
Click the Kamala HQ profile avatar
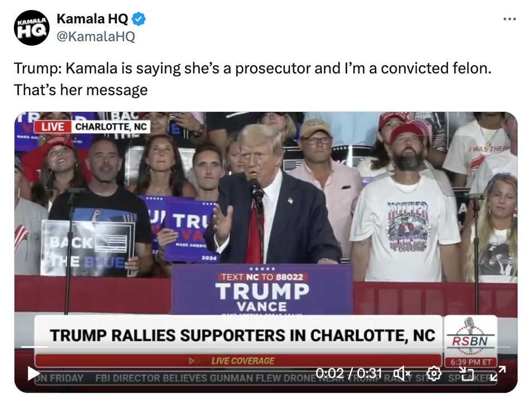pos(32,28)
